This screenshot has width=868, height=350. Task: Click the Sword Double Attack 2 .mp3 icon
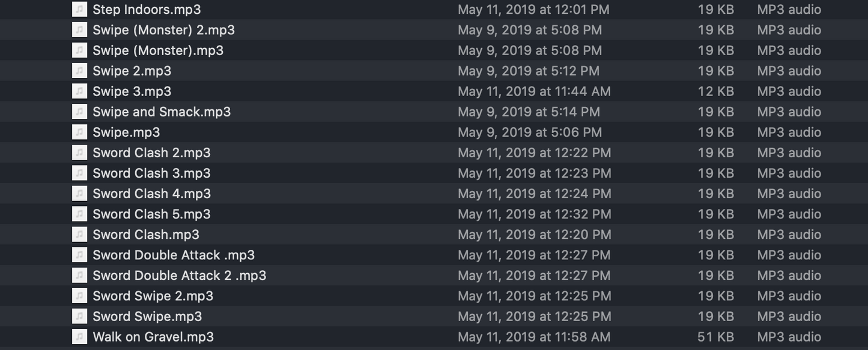[x=79, y=276]
